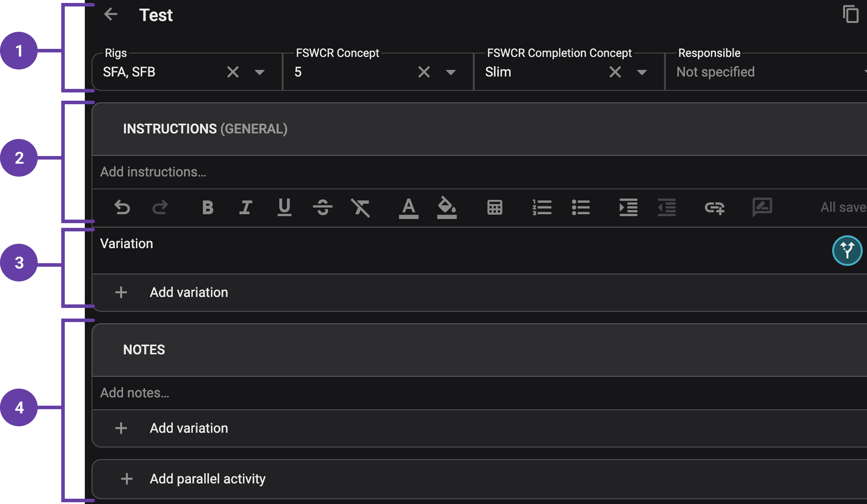Screen dimensions: 867x504
Task: Increase indent in the instructions editor
Action: (x=628, y=208)
